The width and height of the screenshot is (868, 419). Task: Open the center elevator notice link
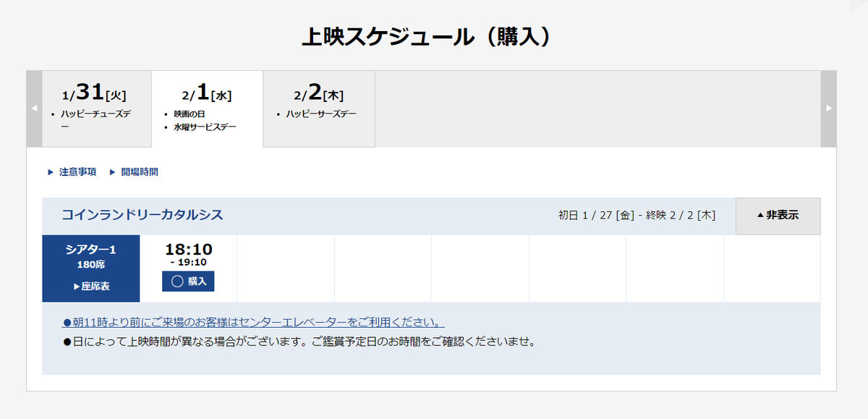click(x=254, y=322)
